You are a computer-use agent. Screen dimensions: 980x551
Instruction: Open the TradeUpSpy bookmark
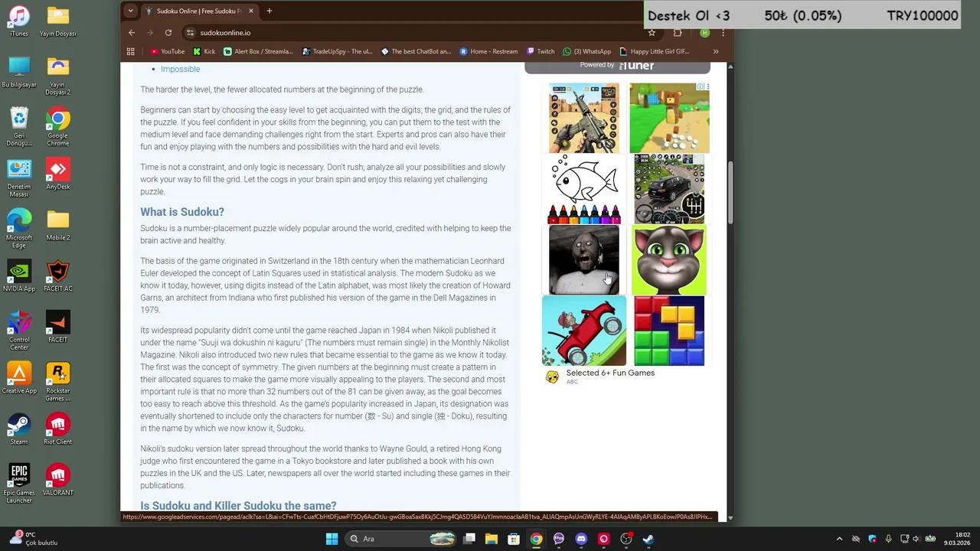pos(338,51)
